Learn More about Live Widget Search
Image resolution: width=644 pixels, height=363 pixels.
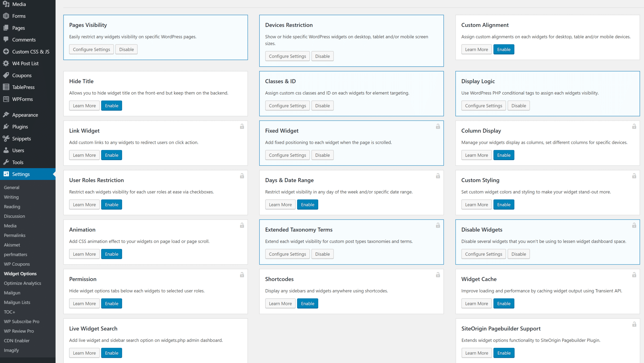[x=84, y=353]
